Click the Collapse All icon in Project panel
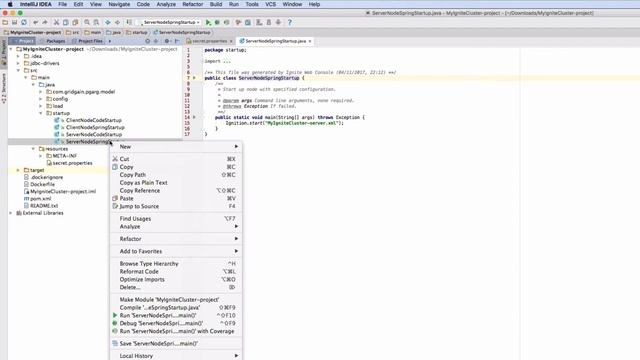640x360 pixels. tap(156, 41)
